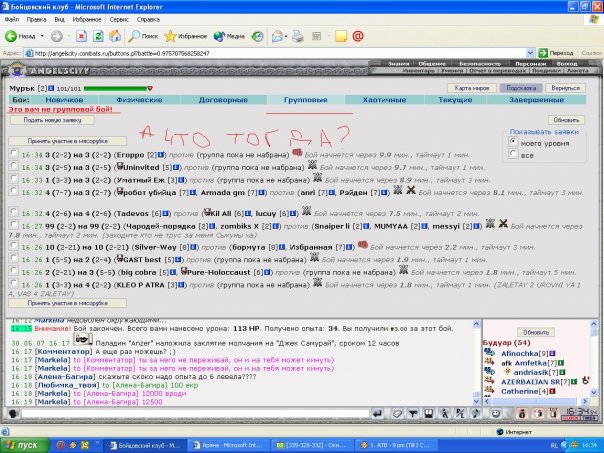The height and width of the screenshot is (453, 604).
Task: Click the chat eraser clear icon
Action: (397, 414)
